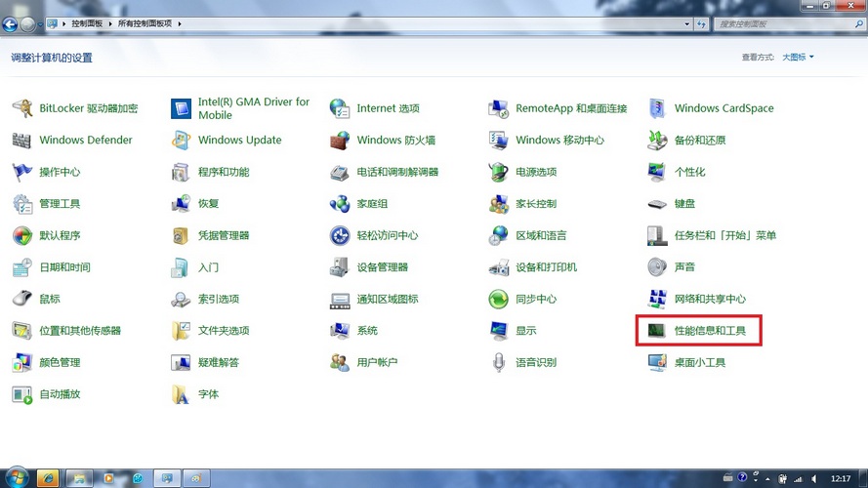Open the 桌面小工具 link
868x488 pixels.
pyautogui.click(x=700, y=362)
